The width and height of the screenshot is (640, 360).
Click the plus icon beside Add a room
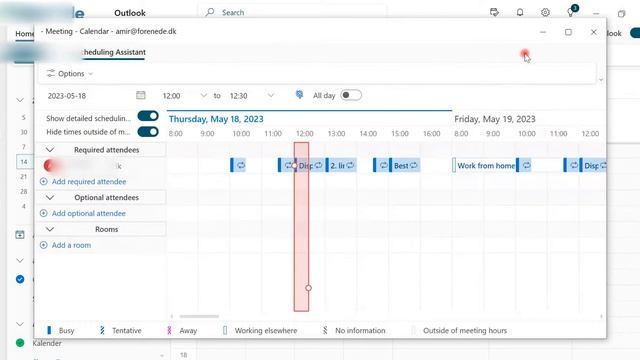click(x=44, y=245)
